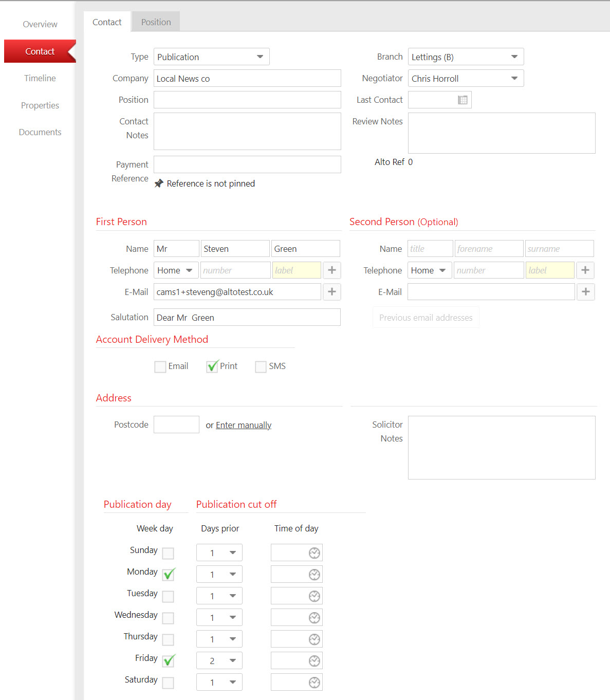The width and height of the screenshot is (610, 700).
Task: Click the Position input field
Action: point(247,100)
